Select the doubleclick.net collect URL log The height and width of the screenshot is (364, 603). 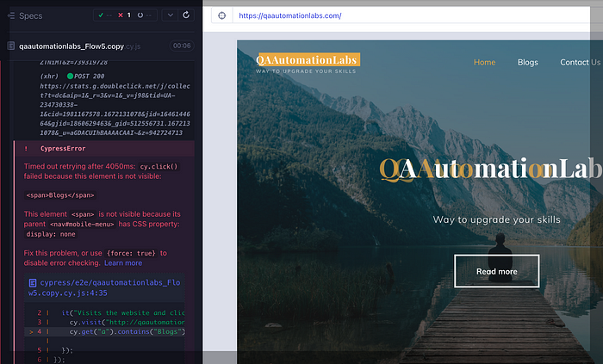115,109
